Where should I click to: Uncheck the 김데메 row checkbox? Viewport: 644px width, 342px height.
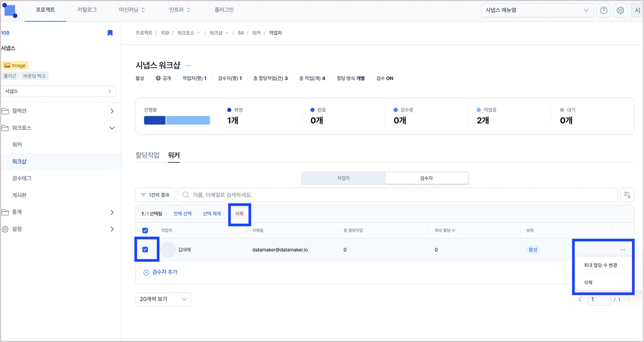click(x=145, y=249)
